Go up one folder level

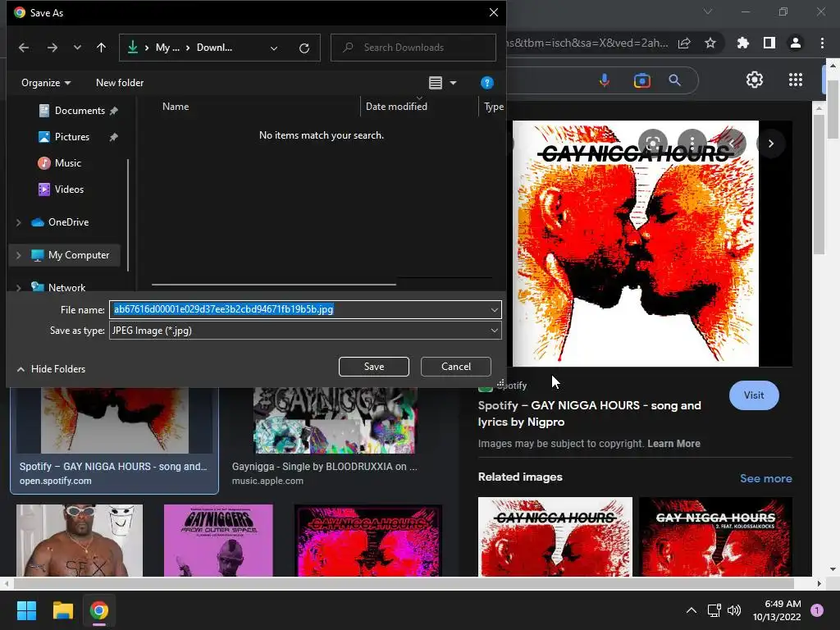coord(101,48)
